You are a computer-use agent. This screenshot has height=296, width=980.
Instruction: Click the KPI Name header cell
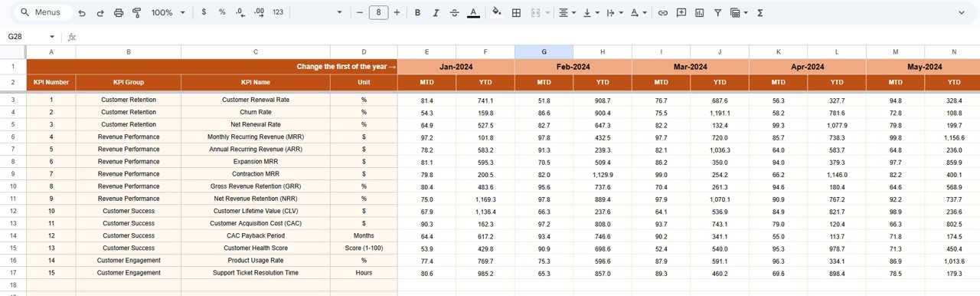pos(256,82)
